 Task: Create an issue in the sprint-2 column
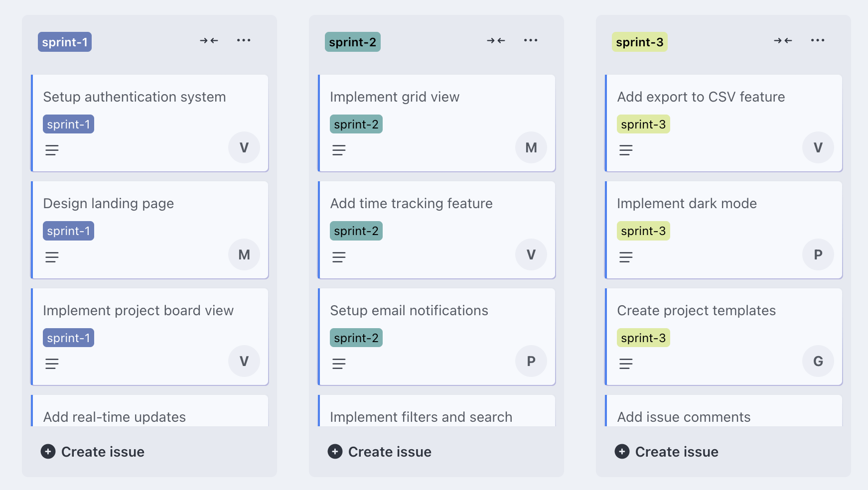point(380,452)
